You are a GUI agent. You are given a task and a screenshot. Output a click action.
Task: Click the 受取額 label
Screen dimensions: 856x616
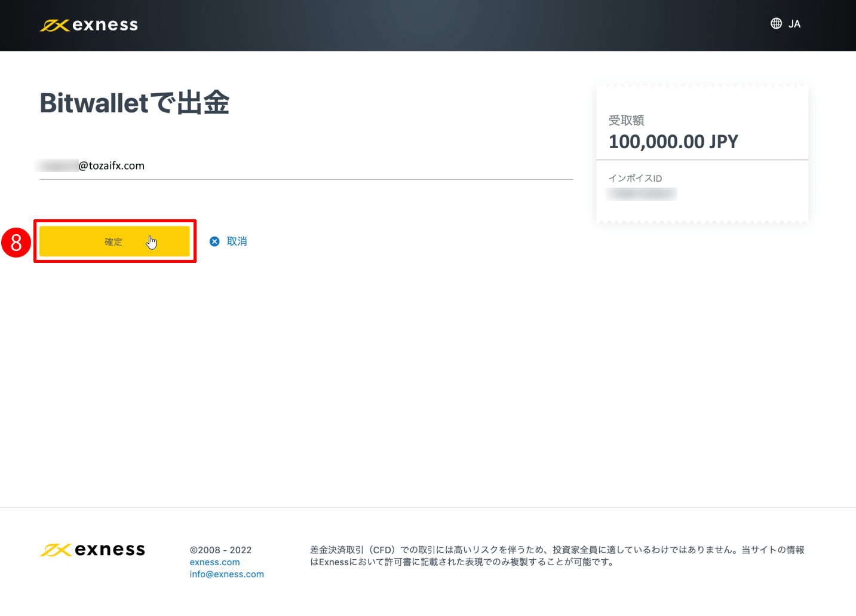tap(626, 120)
